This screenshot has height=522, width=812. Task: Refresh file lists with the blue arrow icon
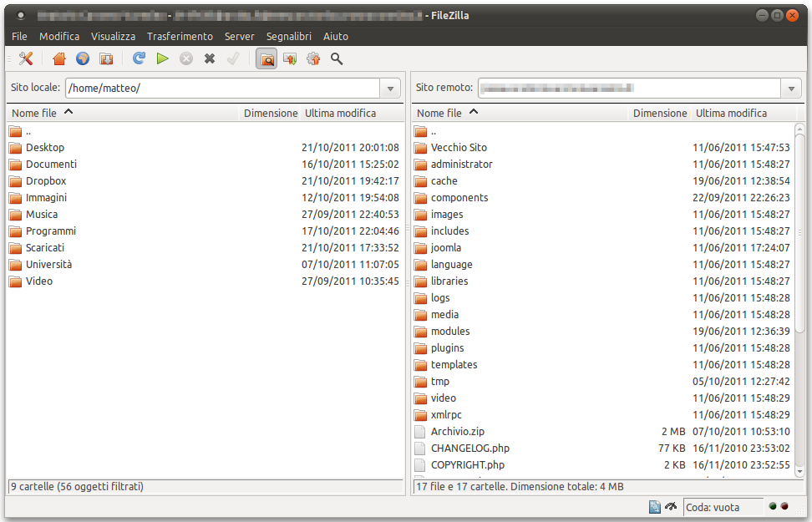pyautogui.click(x=139, y=58)
